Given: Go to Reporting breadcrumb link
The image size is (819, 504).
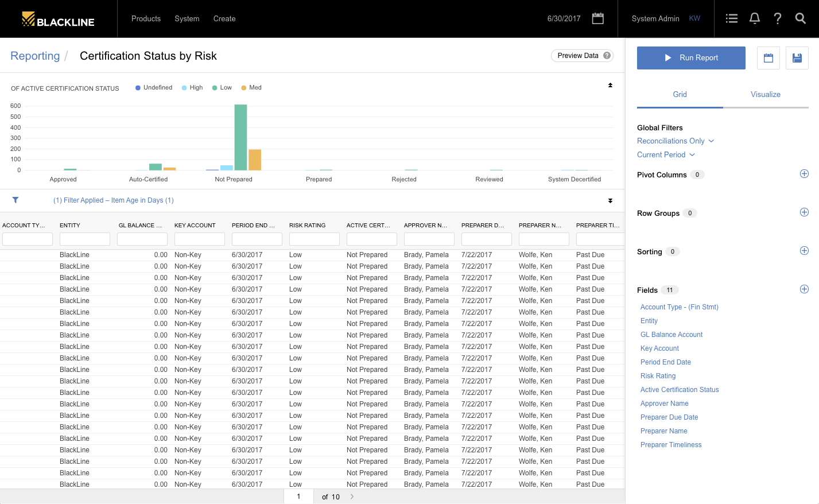Looking at the screenshot, I should (35, 56).
